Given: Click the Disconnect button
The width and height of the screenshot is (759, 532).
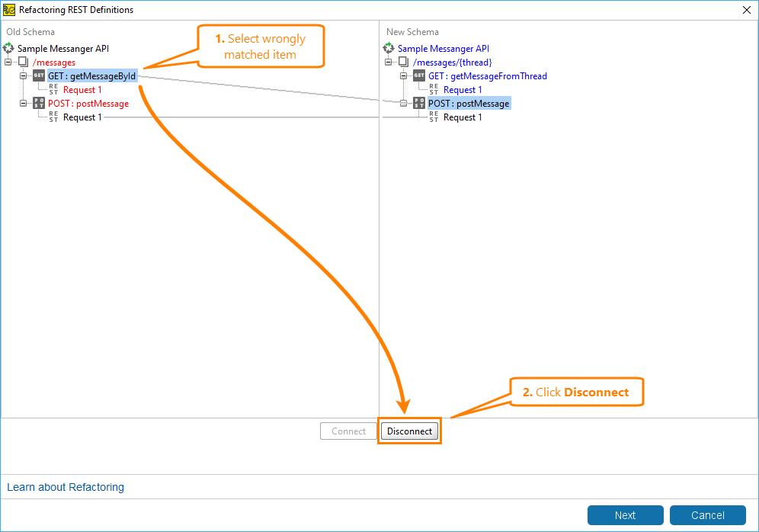Looking at the screenshot, I should click(409, 431).
